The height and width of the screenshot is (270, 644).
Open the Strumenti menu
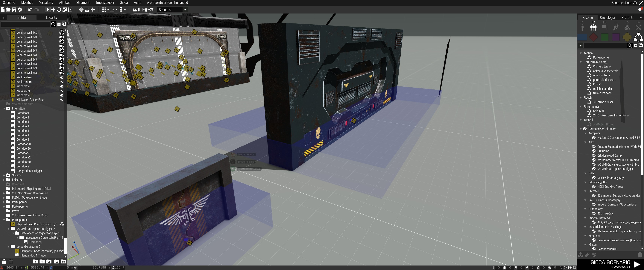click(x=83, y=2)
